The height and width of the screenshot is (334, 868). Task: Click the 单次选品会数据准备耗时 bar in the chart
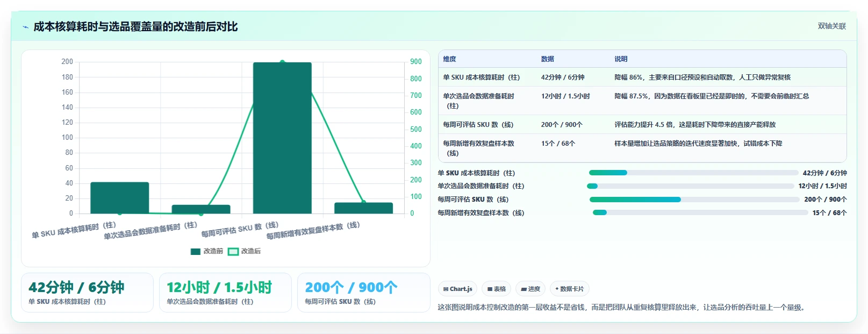point(201,209)
